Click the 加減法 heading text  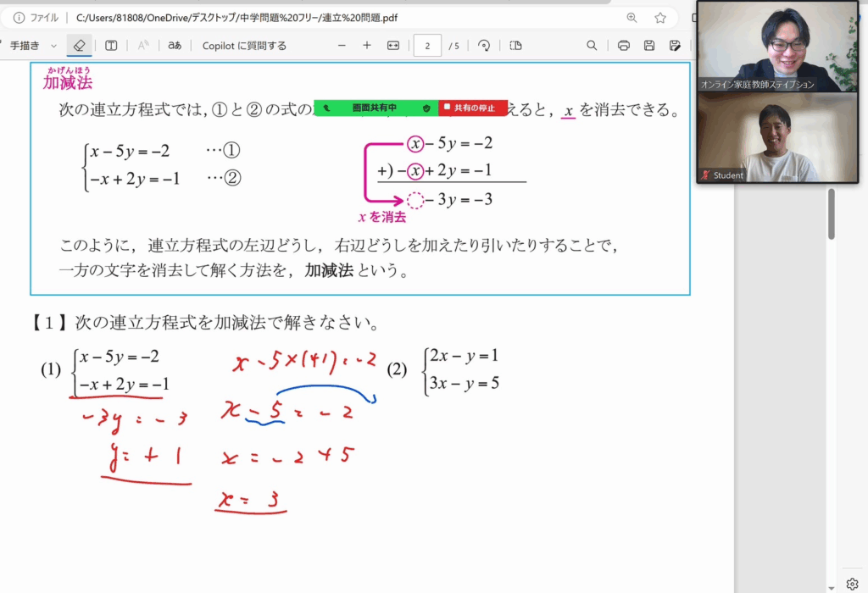pyautogui.click(x=68, y=82)
